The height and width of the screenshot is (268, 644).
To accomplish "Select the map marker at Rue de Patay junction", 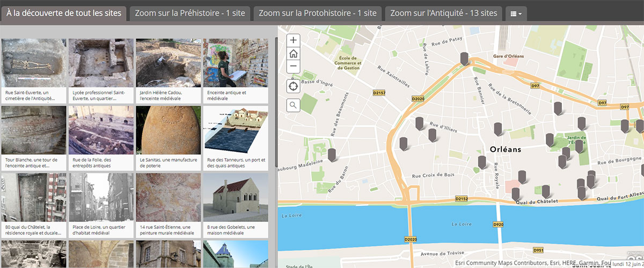I will 465,59.
